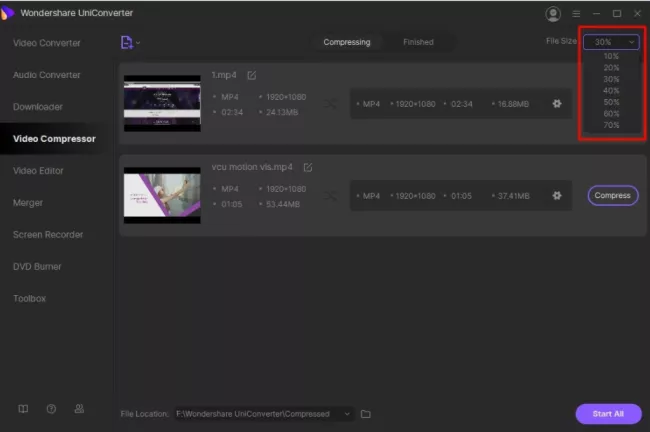This screenshot has height=432, width=650.
Task: Click the Start All button
Action: 608,414
